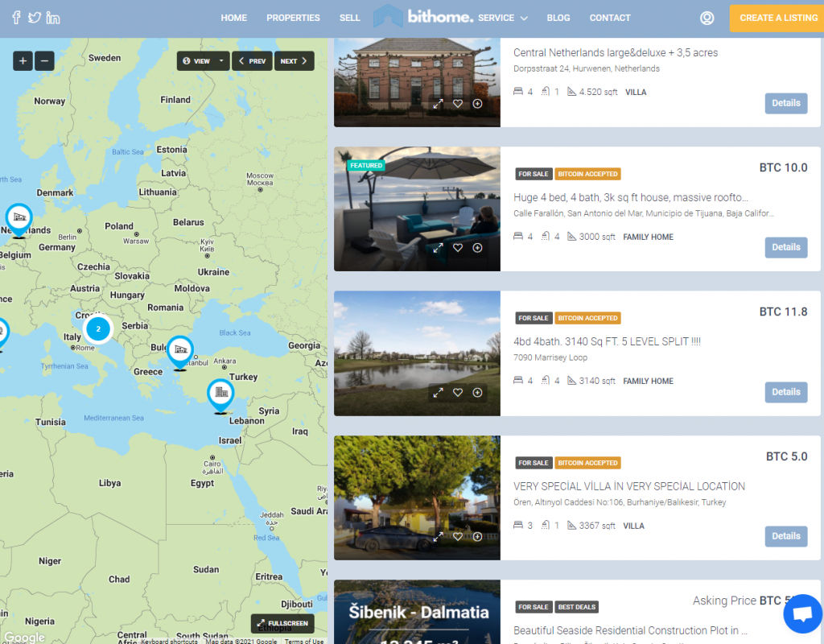Viewport: 824px width, 644px height.
Task: Zoom out the map with minus button
Action: [45, 61]
